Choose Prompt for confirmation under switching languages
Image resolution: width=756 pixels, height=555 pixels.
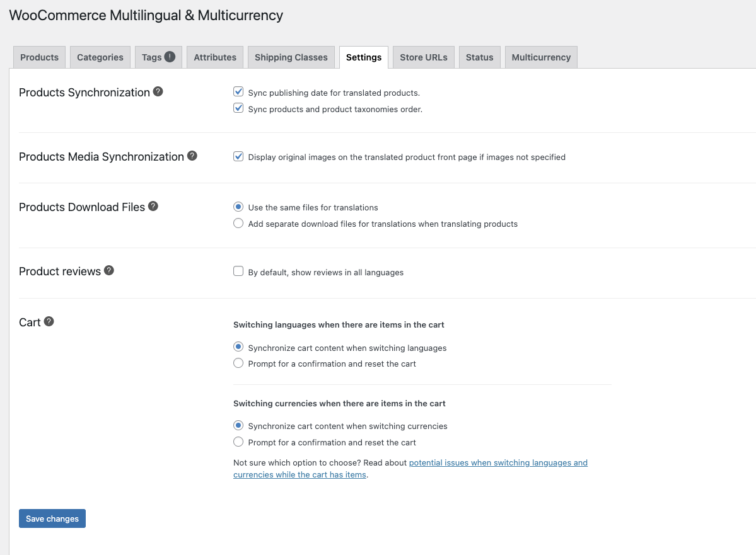coord(238,363)
